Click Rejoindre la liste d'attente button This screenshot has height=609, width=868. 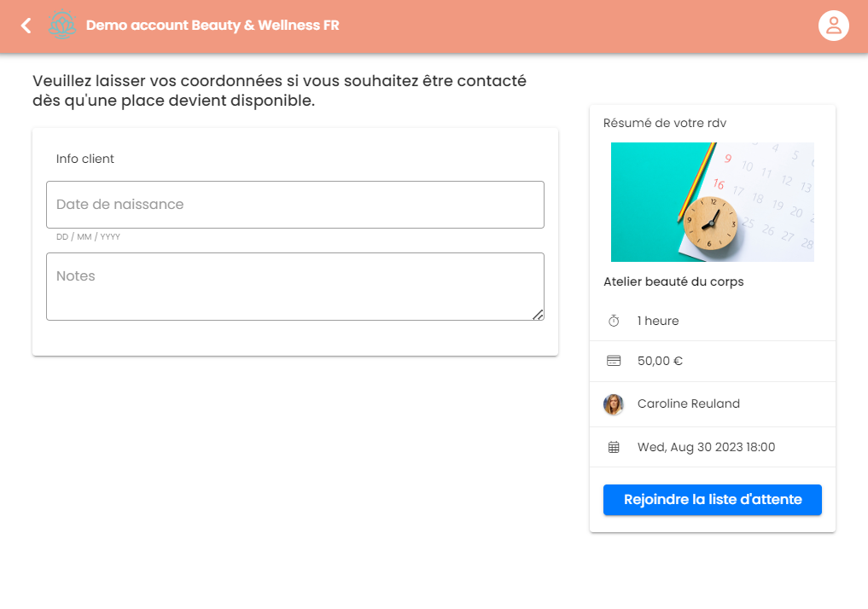[x=713, y=500]
